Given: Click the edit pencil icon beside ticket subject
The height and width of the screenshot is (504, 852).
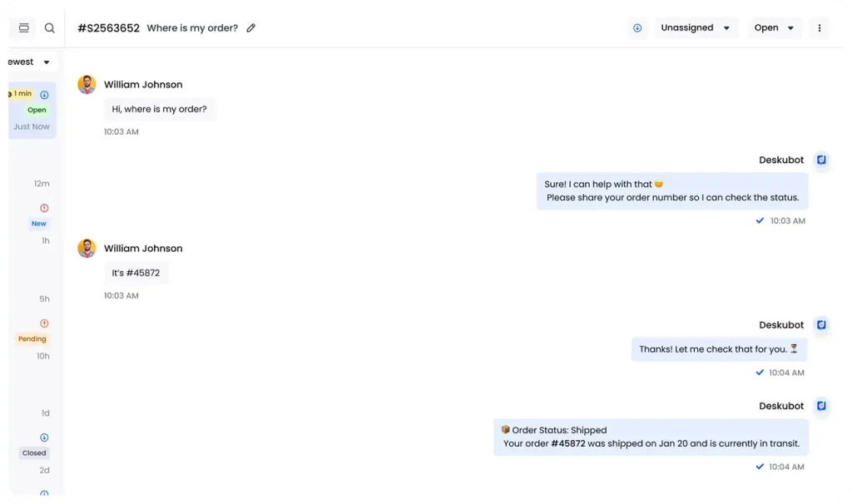Looking at the screenshot, I should coord(250,27).
